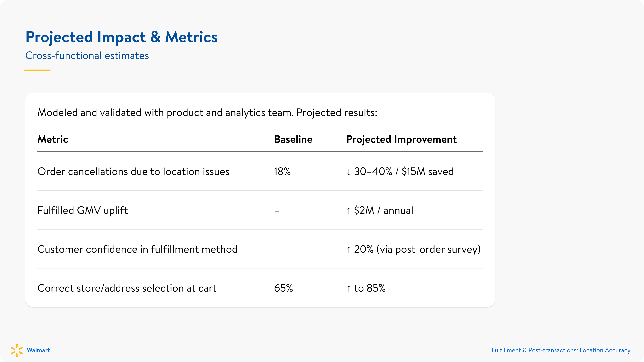Click the Modeled and validated intro sentence
The image size is (644, 362).
207,113
